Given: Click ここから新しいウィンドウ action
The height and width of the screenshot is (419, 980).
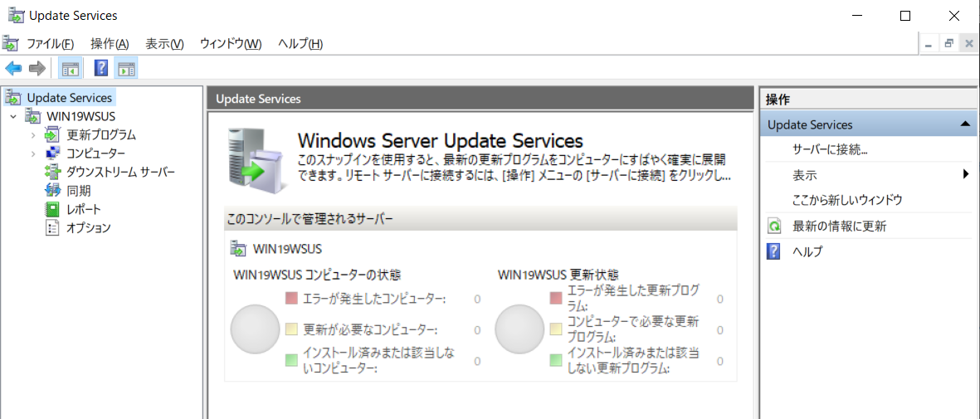Looking at the screenshot, I should (x=847, y=200).
